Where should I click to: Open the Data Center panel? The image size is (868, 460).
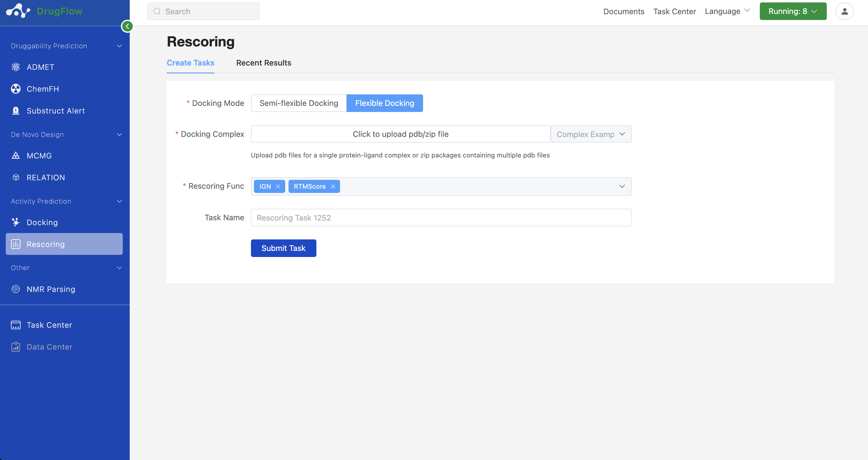49,346
